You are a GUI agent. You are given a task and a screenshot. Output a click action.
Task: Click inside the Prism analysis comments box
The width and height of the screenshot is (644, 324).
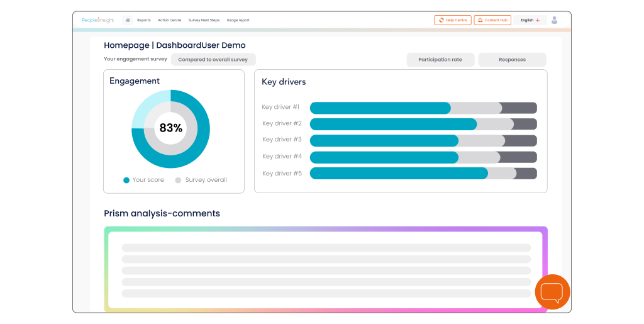326,270
